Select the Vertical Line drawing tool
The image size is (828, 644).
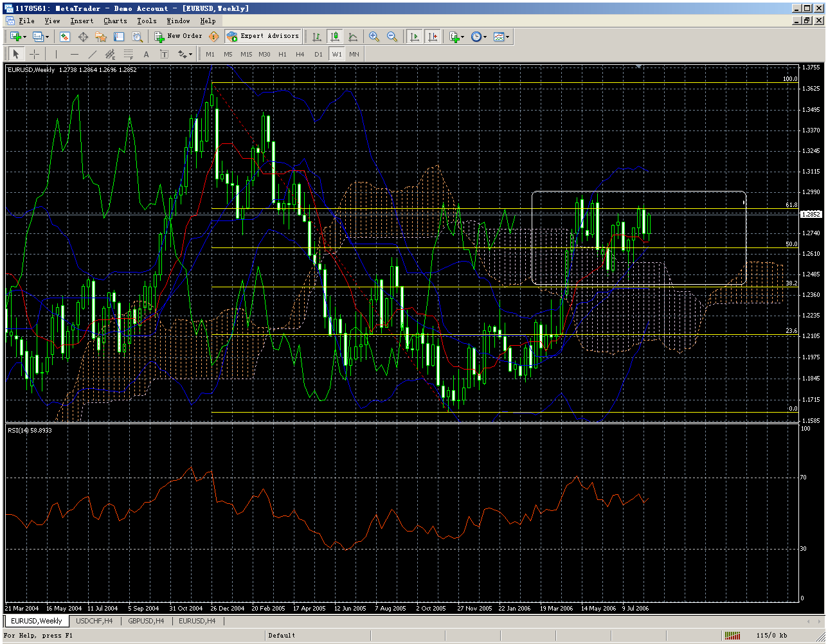(57, 54)
